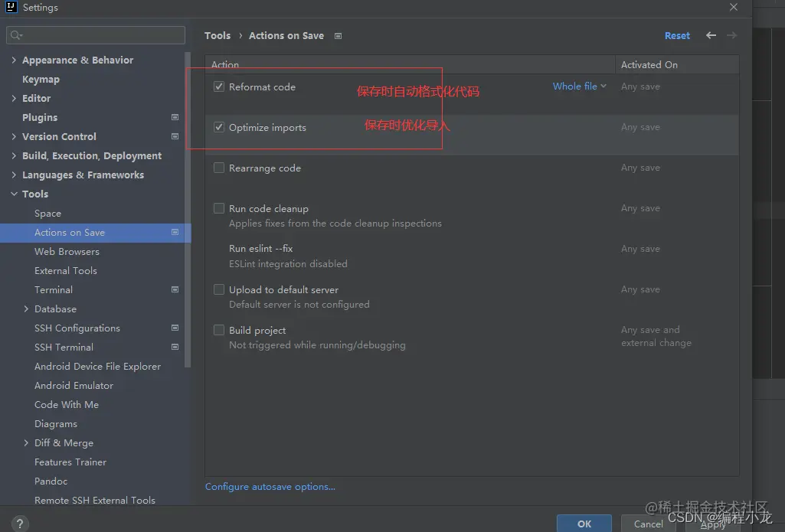Click the project-level icon next to SSH Terminal

pyautogui.click(x=175, y=347)
